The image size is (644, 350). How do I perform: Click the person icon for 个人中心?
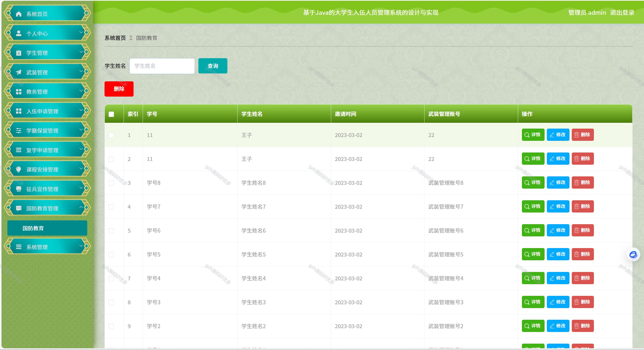[19, 33]
